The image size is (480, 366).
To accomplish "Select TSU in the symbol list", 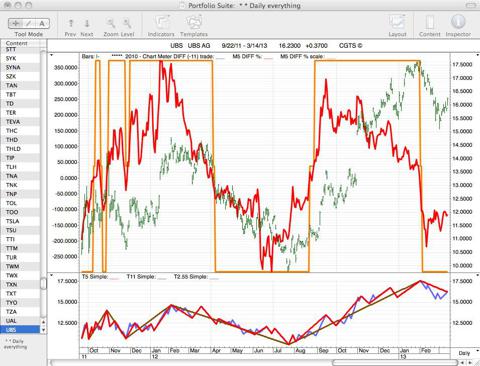I will pyautogui.click(x=20, y=230).
